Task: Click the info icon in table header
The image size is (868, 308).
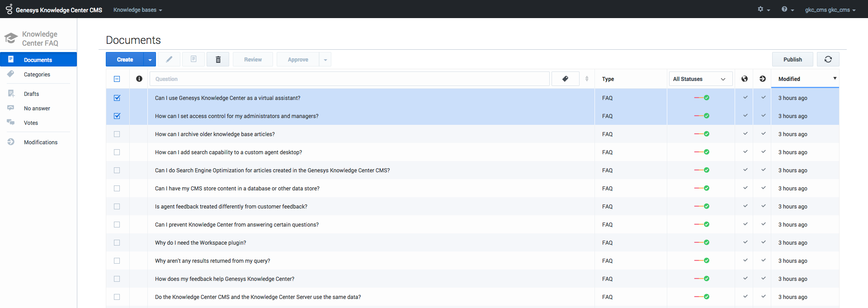Action: click(139, 79)
